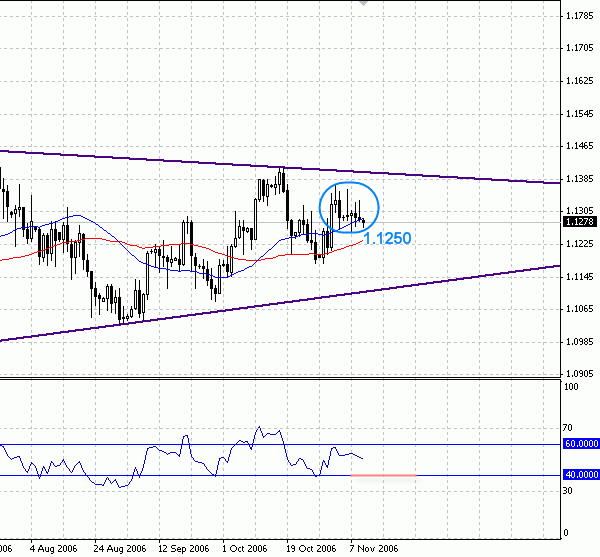Click the 1.1385 price axis value
This screenshot has height=557, width=600.
pos(579,179)
